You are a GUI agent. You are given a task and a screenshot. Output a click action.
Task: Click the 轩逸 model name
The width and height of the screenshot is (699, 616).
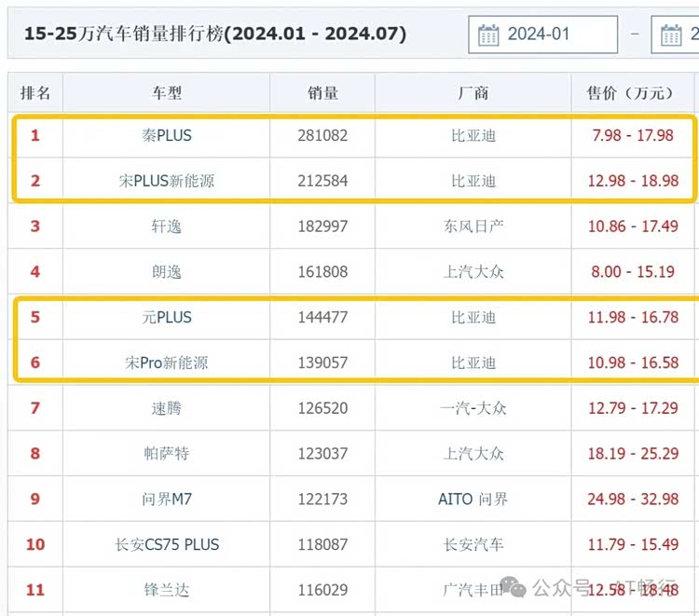point(167,226)
